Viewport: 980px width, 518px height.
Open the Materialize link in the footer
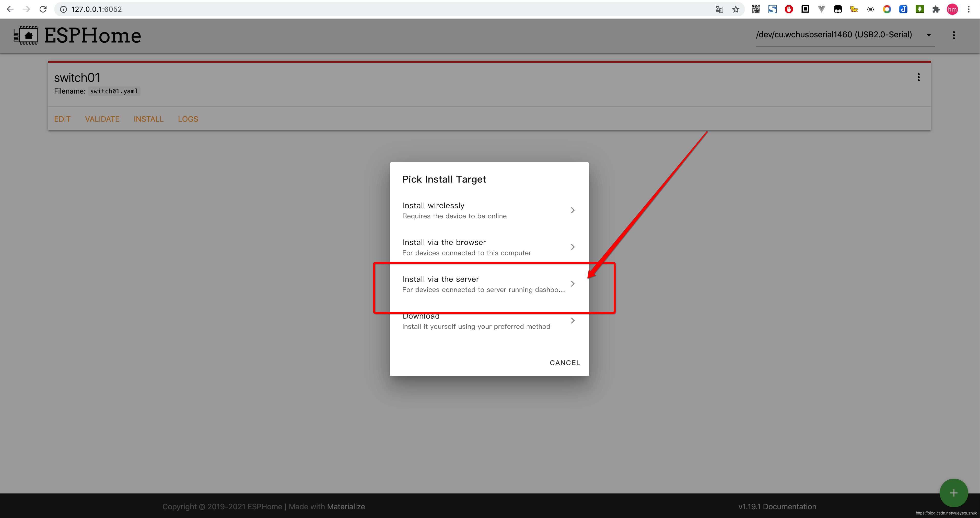pos(346,506)
